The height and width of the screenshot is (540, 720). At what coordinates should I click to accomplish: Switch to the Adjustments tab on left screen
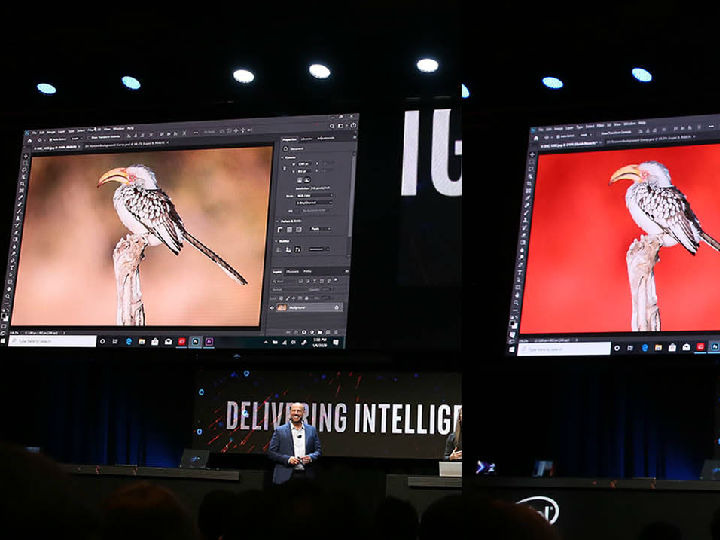pos(326,138)
